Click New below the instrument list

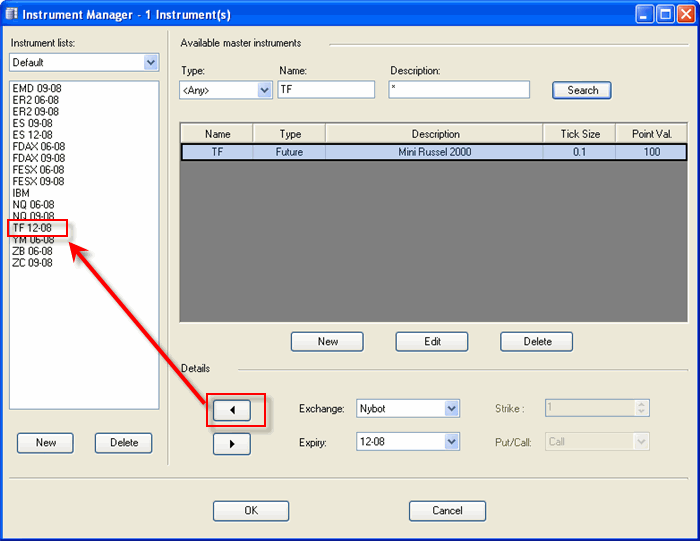46,443
